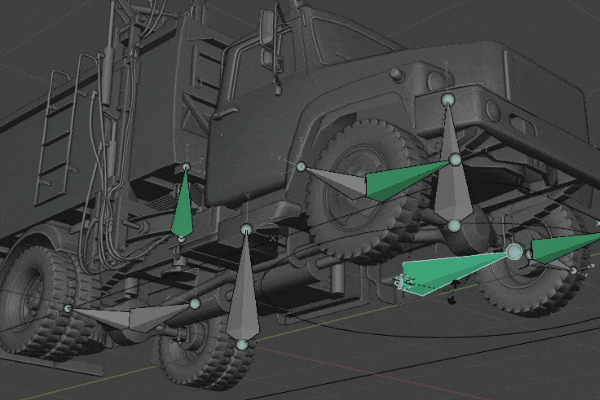The image size is (600, 400).
Task: Click the small marker at the large green bone's tip
Action: [x=402, y=283]
